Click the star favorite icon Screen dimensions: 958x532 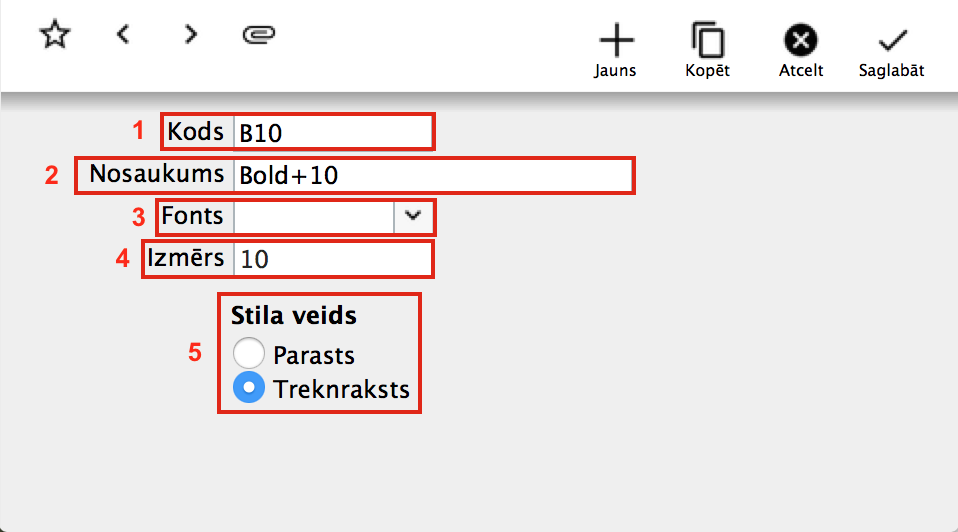click(55, 35)
